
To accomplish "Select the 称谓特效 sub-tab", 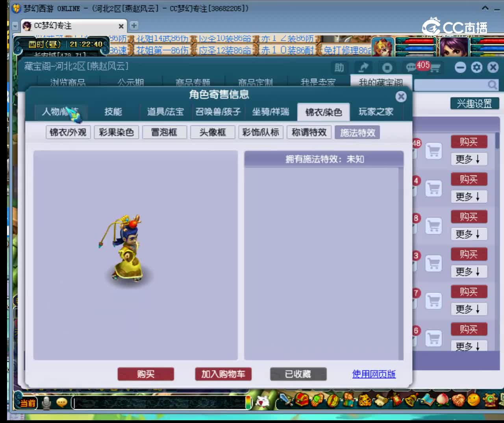I will pos(309,132).
